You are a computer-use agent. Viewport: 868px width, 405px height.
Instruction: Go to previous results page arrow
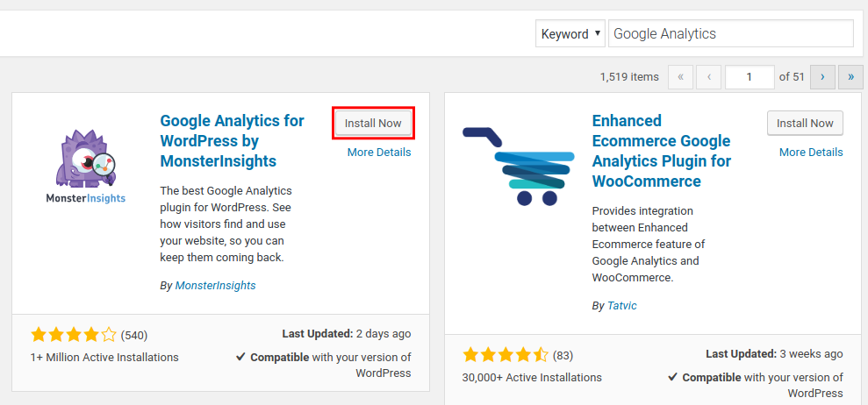(709, 77)
